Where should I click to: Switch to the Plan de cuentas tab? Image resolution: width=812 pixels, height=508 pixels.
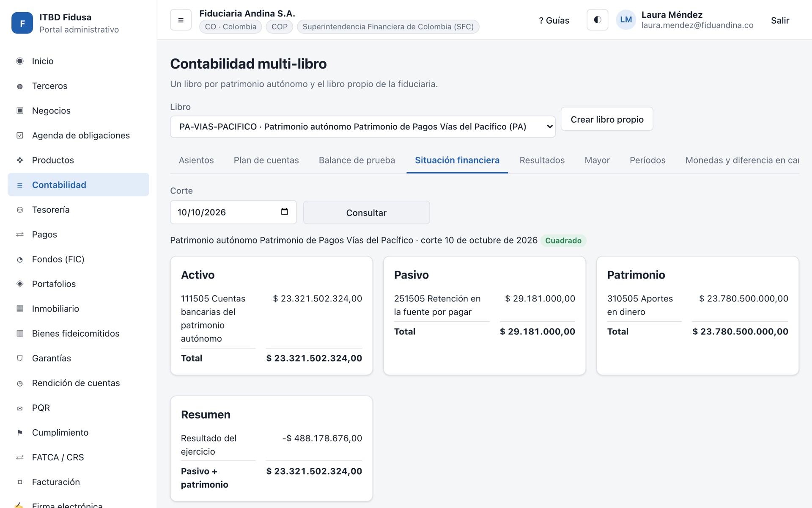point(266,160)
